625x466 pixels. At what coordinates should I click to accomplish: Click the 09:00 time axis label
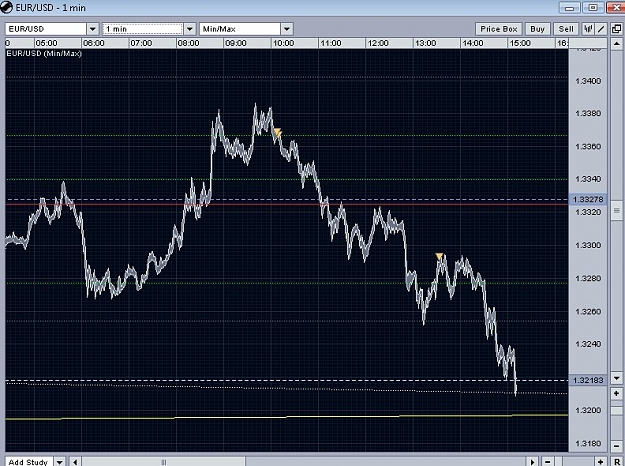pyautogui.click(x=236, y=43)
